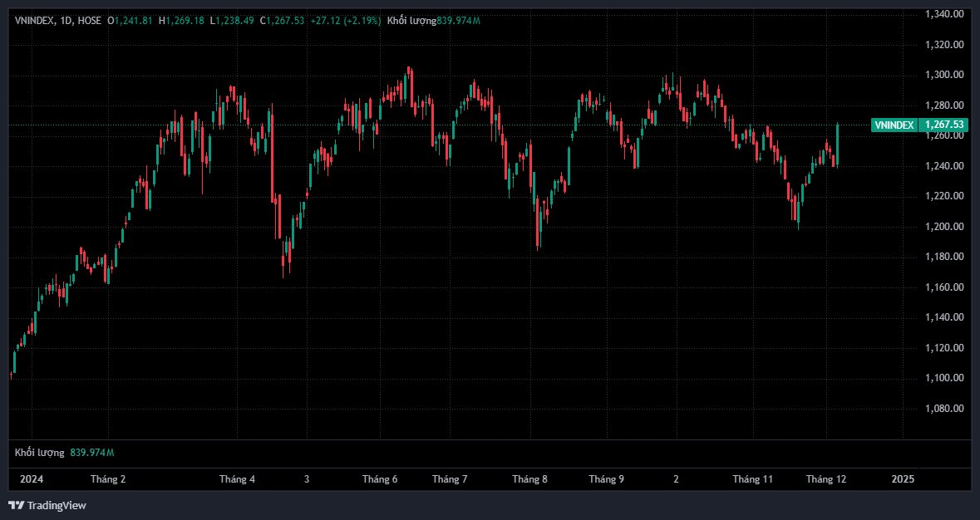Viewport: 980px width, 520px height.
Task: Click the high price value 1,269.18 in legend
Action: tap(185, 20)
